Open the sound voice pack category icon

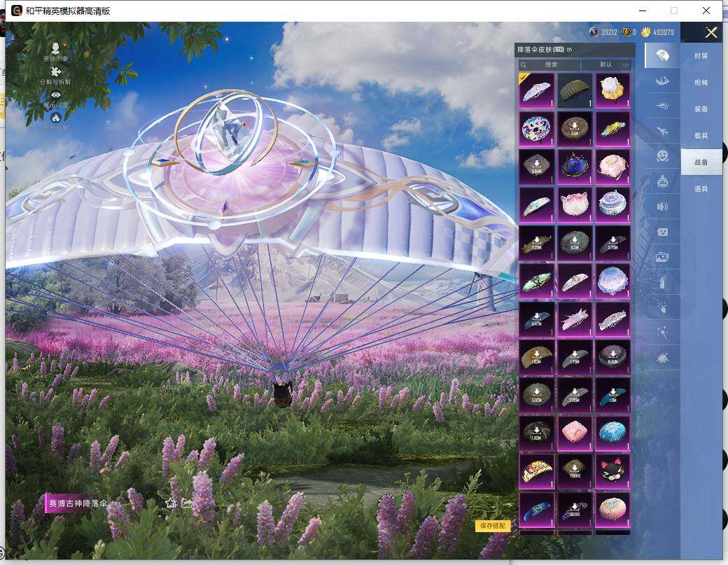[x=661, y=207]
